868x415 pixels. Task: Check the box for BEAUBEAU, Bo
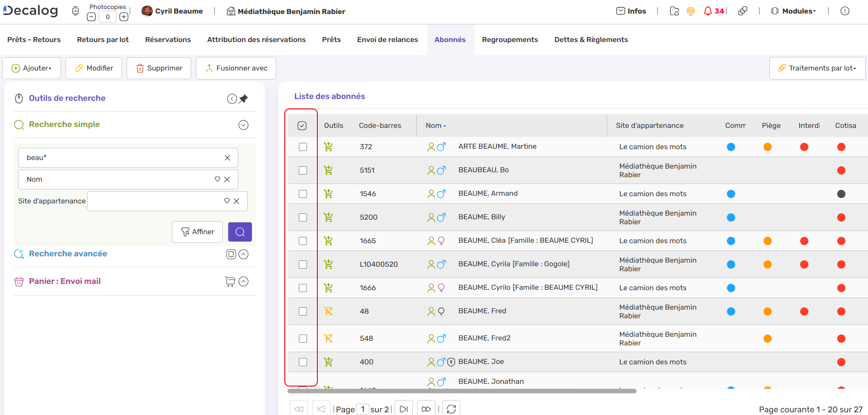(303, 170)
